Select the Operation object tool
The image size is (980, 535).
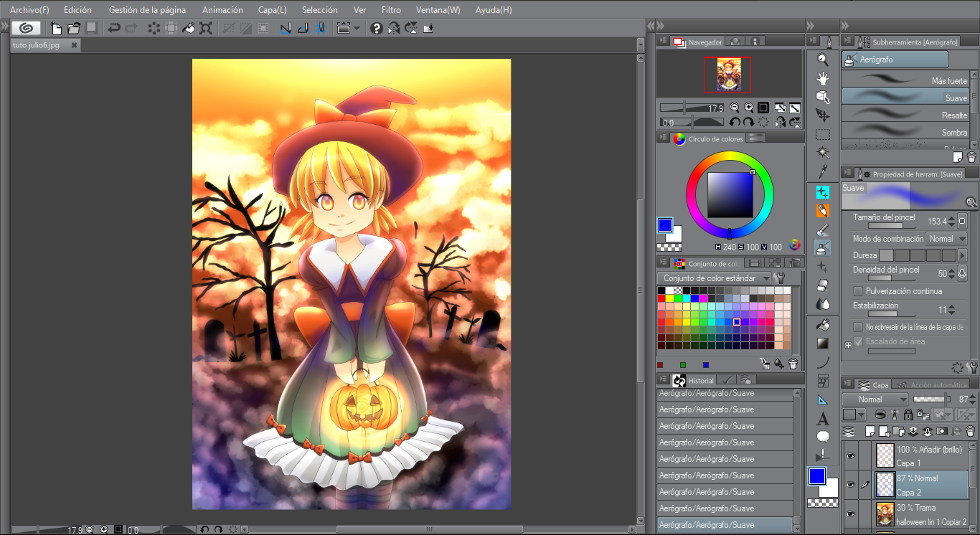(823, 97)
